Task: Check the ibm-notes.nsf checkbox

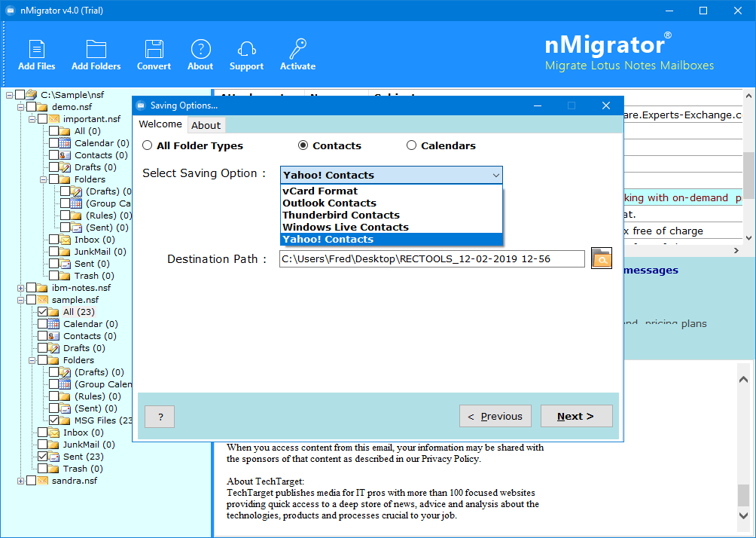Action: pos(32,288)
